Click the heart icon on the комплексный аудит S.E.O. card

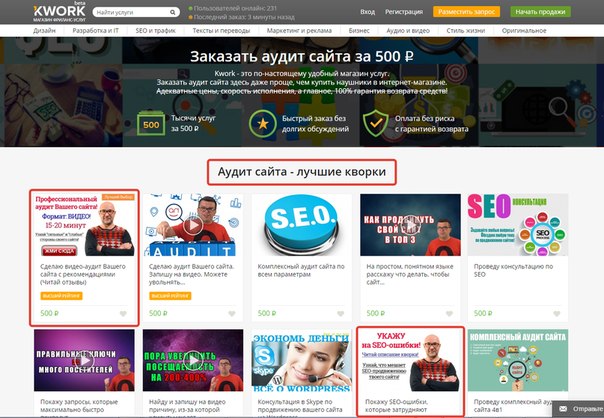coord(341,314)
